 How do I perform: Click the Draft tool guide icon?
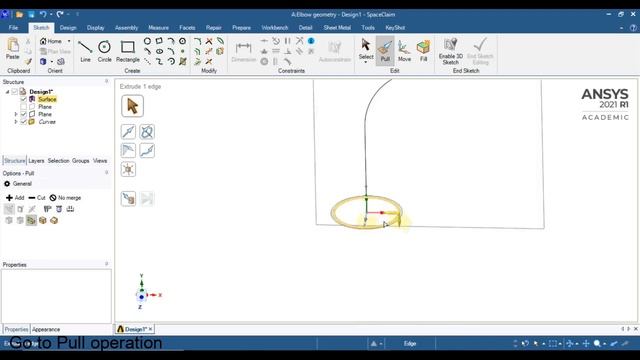(128, 151)
